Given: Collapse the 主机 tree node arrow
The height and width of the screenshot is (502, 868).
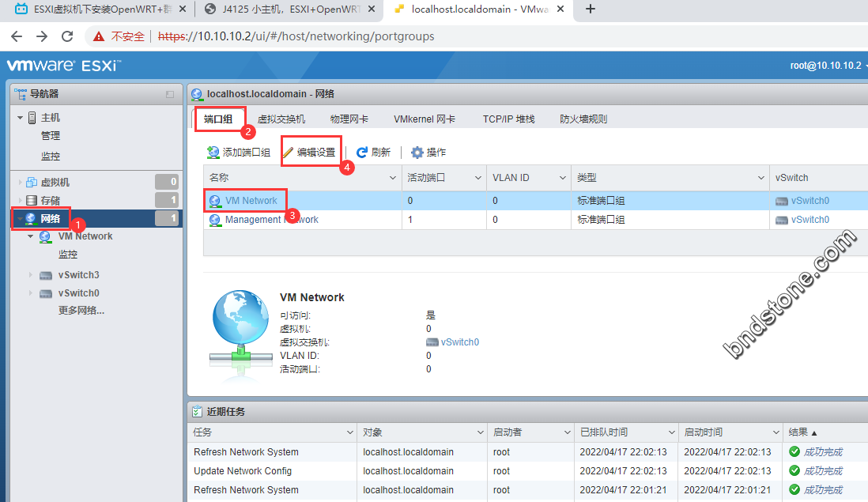Looking at the screenshot, I should 20,118.
